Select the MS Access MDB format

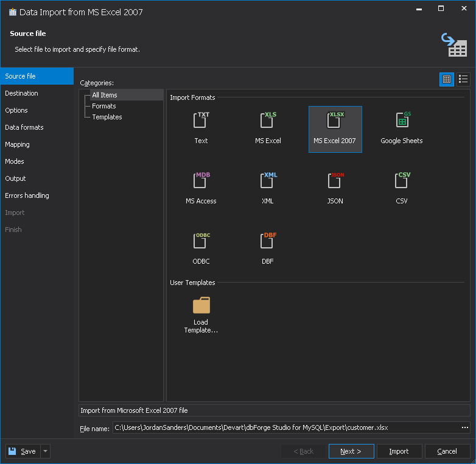(201, 180)
